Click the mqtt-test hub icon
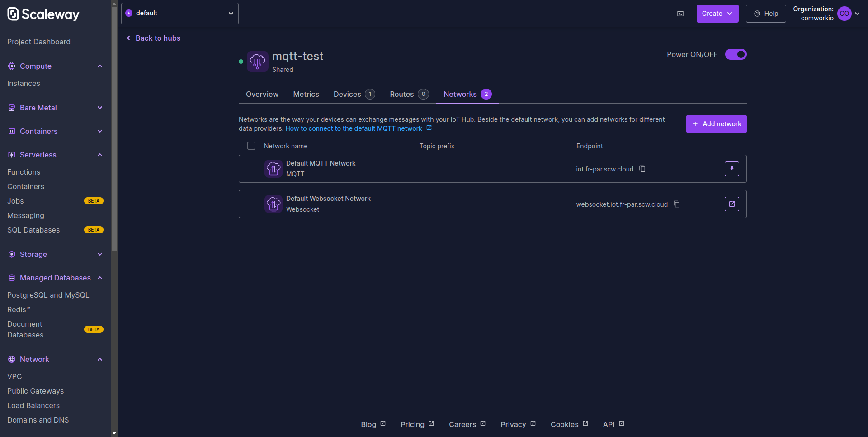 (258, 62)
